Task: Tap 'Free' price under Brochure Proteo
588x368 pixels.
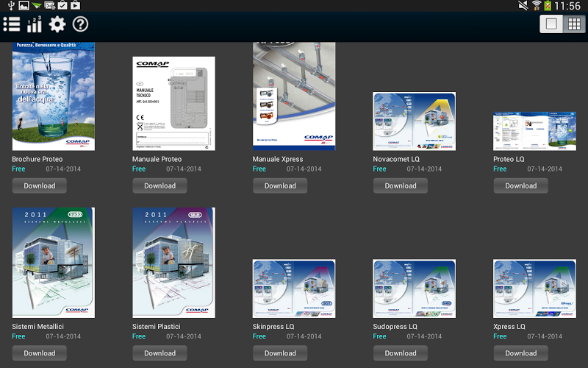Action: tap(18, 169)
